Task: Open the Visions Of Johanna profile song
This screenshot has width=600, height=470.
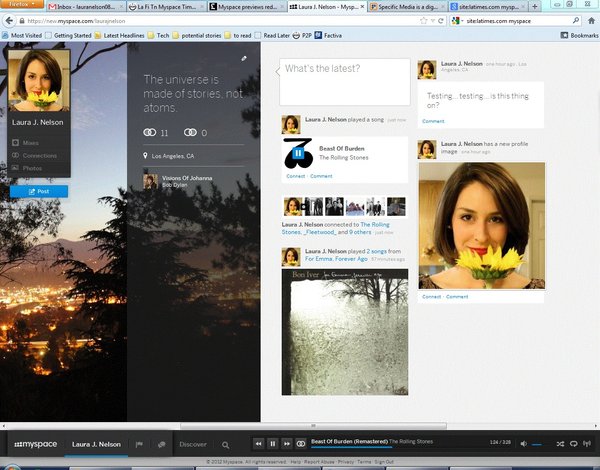Action: (187, 178)
